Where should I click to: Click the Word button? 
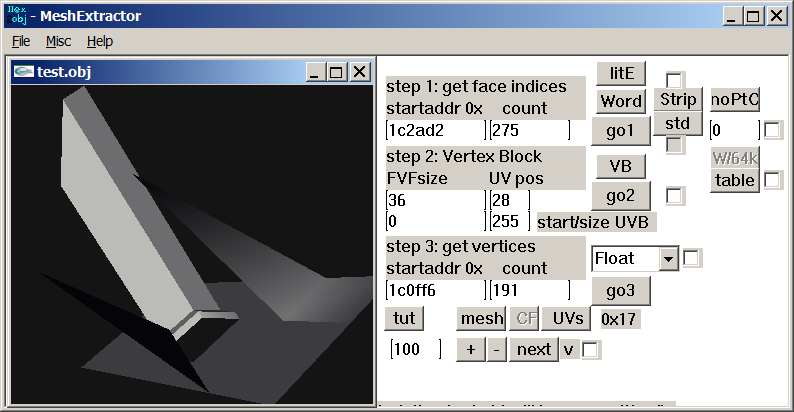pos(621,101)
